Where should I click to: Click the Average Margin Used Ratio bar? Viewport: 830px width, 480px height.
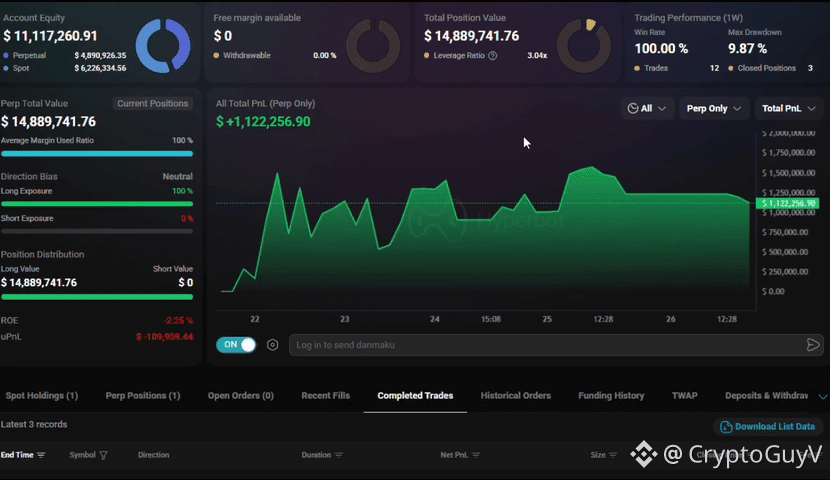[x=97, y=154]
